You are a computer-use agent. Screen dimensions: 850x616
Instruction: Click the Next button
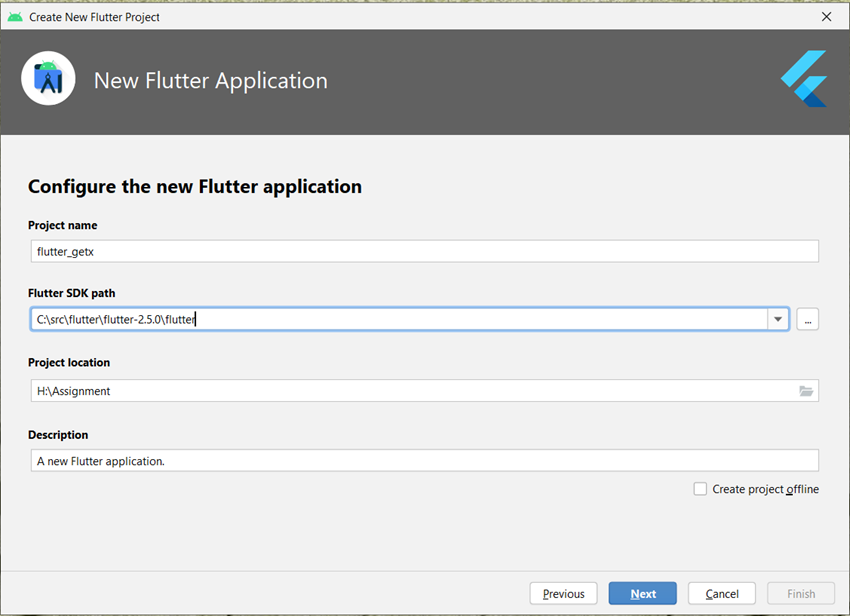[642, 593]
